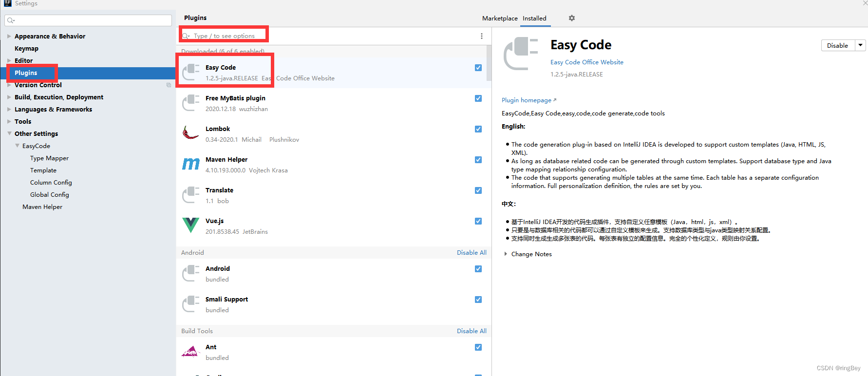
Task: Click the Free MyBatis plugin icon
Action: [x=190, y=103]
